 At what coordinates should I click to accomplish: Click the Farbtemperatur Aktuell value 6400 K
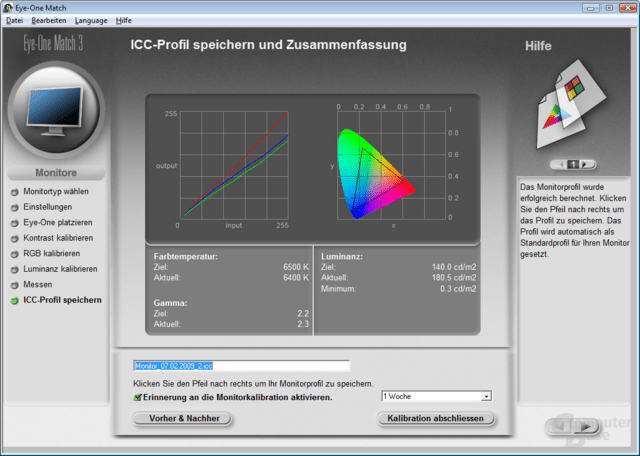296,278
